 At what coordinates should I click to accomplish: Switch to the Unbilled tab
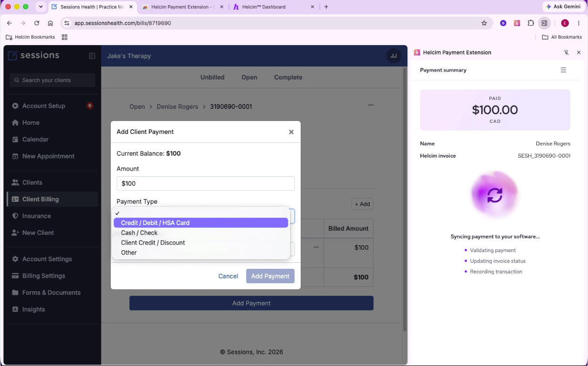click(x=212, y=77)
